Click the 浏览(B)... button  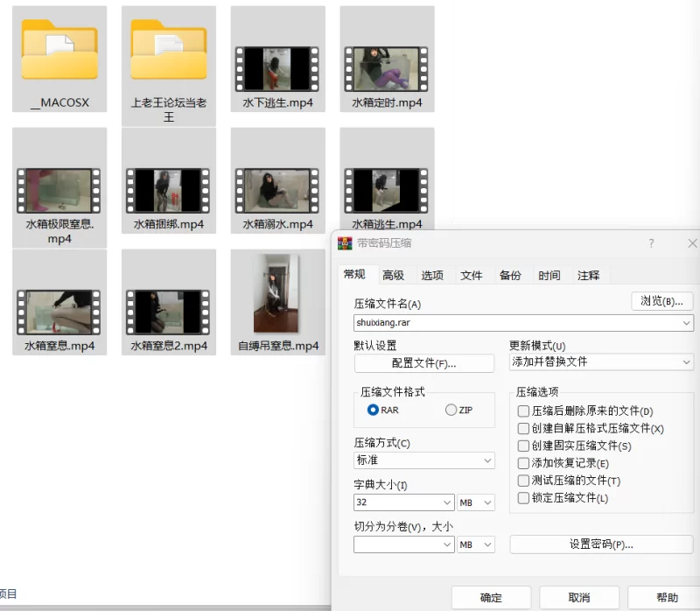coord(662,301)
